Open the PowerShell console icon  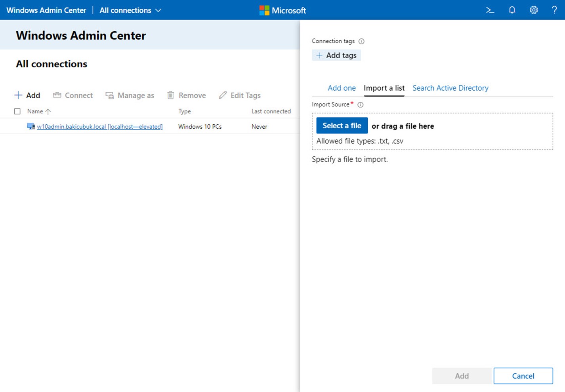point(490,10)
